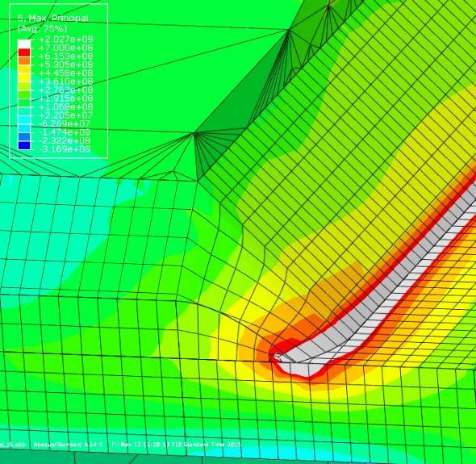Select the +7.000e+08 legend value
Image resolution: width=476 pixels, height=464 pixels.
point(66,48)
